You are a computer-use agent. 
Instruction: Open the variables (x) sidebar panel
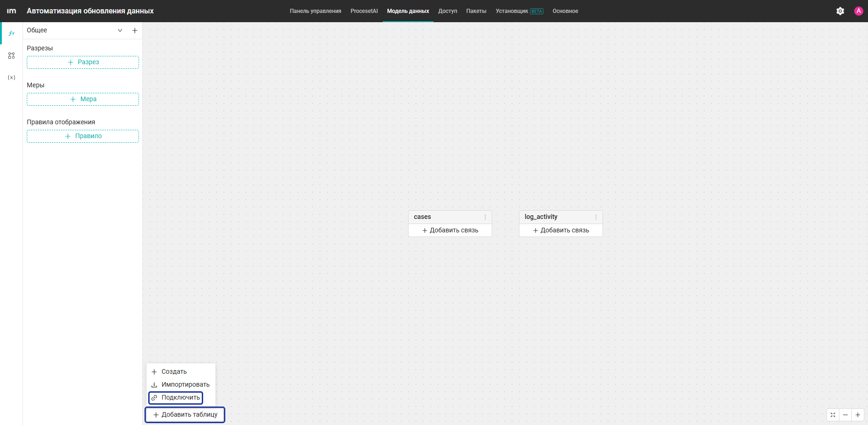click(x=12, y=77)
